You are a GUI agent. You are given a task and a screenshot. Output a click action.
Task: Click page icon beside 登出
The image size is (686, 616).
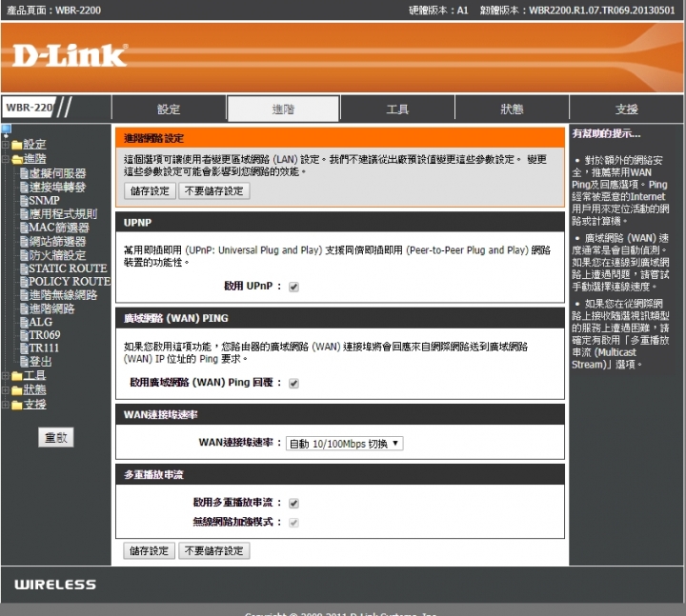(x=25, y=362)
